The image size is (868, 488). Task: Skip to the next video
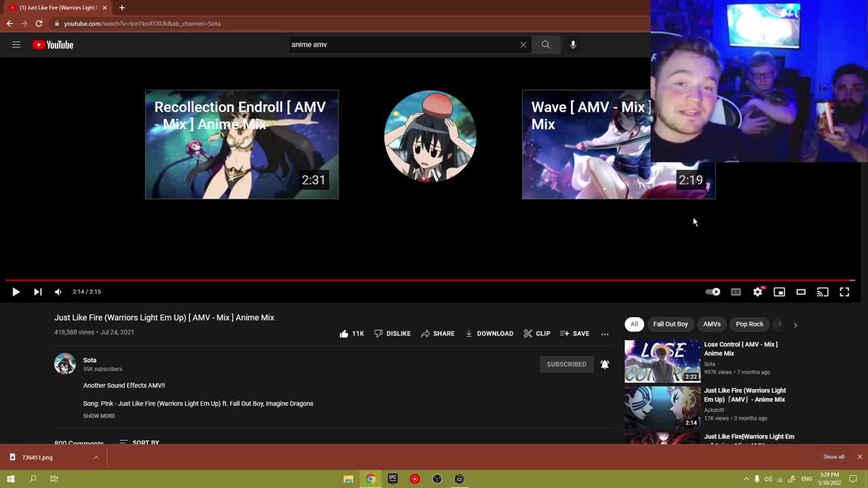coord(38,291)
